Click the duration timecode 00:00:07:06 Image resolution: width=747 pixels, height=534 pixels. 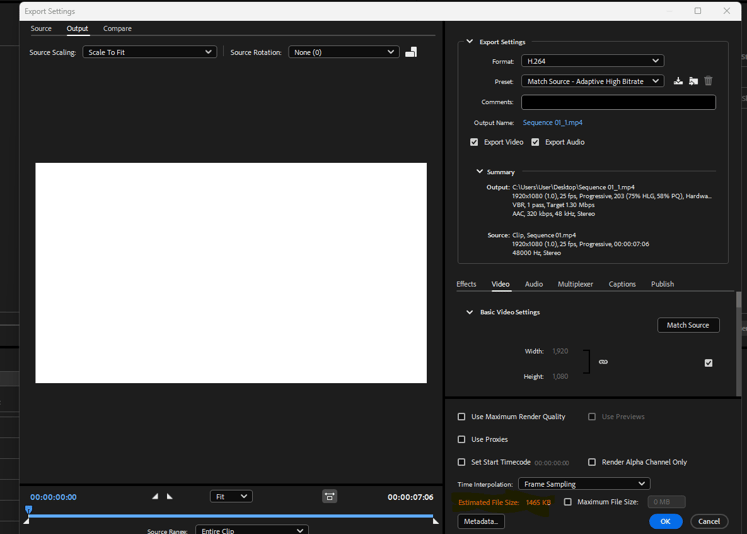click(410, 497)
